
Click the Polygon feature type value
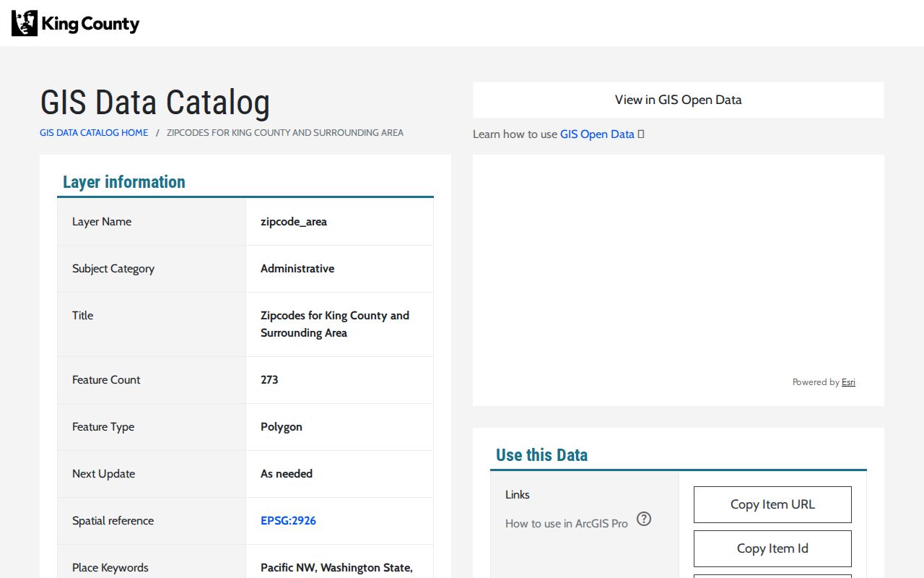[282, 427]
